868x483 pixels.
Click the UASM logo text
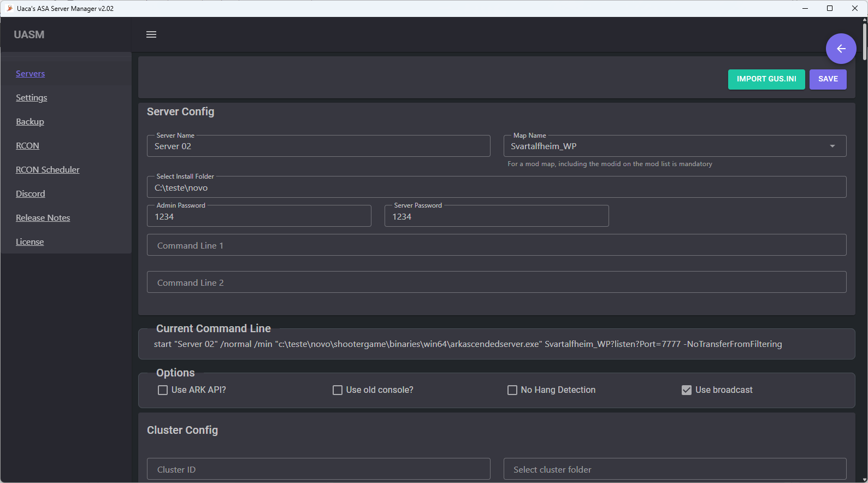point(29,34)
